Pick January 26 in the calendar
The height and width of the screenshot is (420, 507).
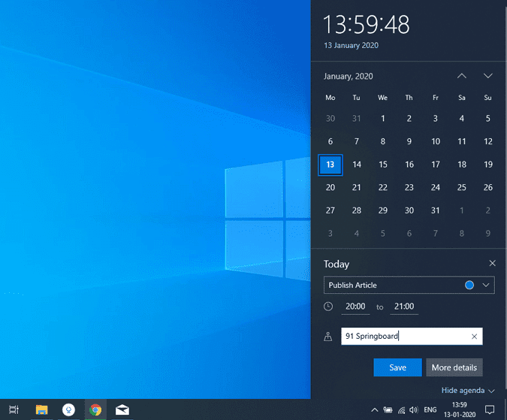488,188
